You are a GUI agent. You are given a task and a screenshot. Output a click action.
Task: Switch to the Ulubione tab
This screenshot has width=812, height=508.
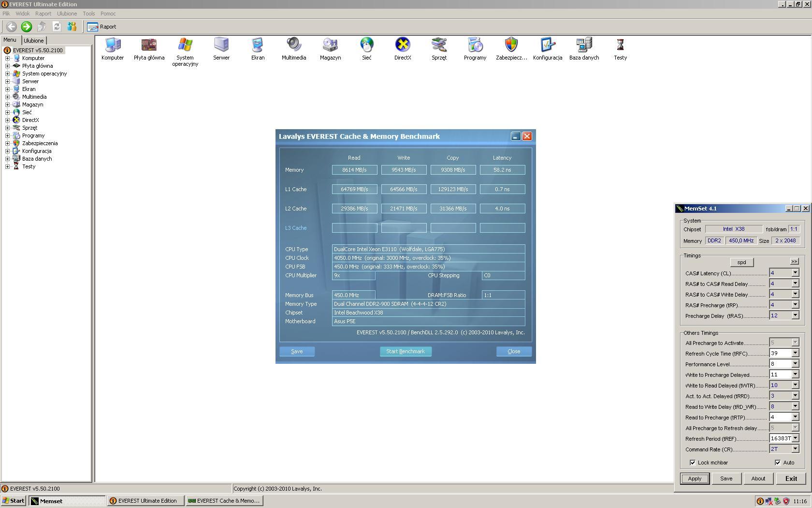34,41
